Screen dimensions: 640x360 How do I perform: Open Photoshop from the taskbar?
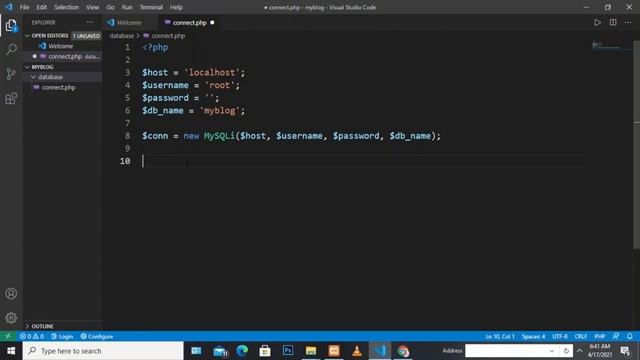click(x=288, y=351)
